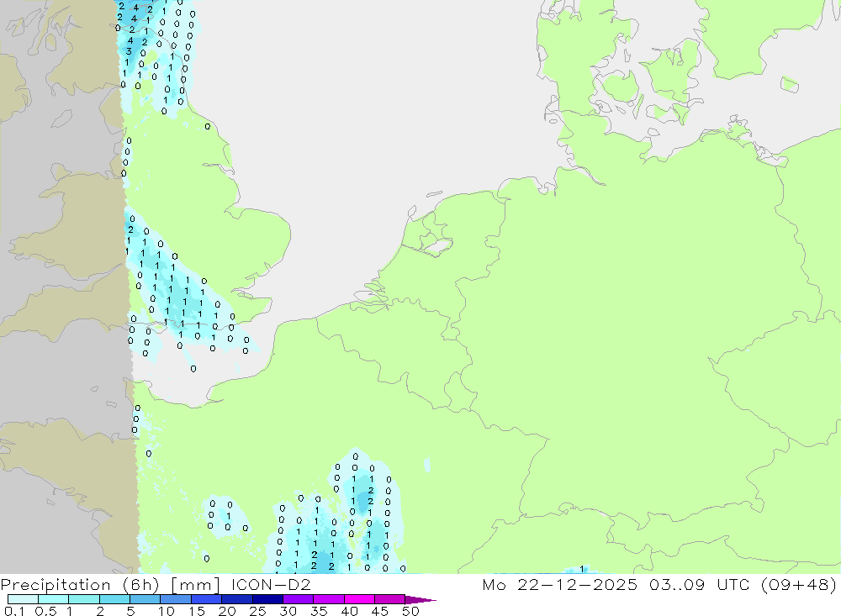Viewport: 841px width, 616px height.
Task: Click the legend swatch between 10 and 15
Action: 176,599
